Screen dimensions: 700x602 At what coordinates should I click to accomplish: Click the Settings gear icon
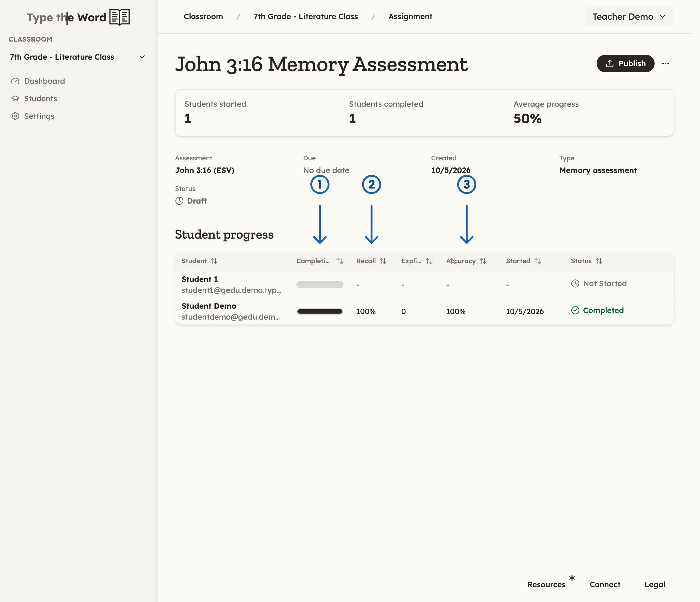pos(15,116)
